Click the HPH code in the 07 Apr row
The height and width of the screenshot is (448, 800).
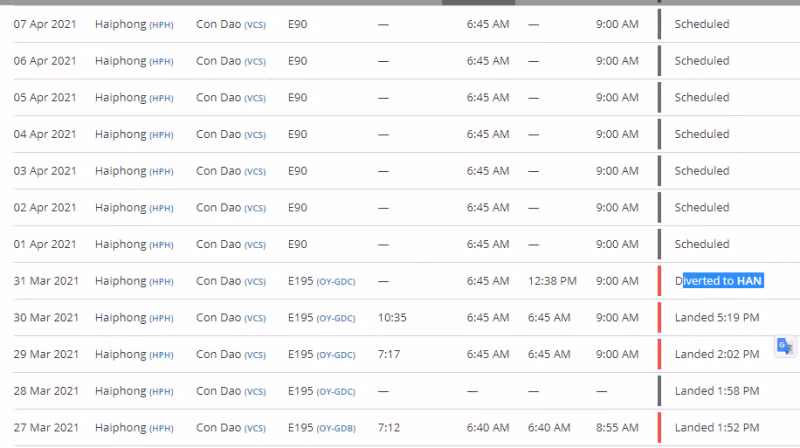tap(161, 24)
